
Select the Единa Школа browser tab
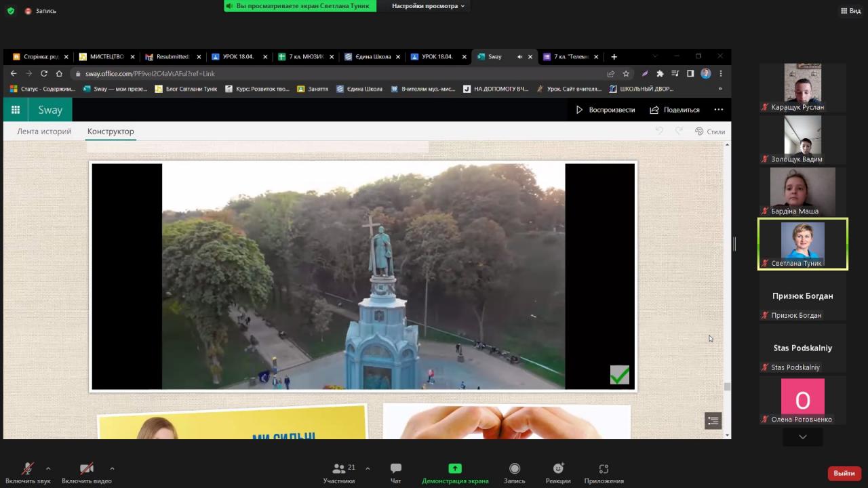tap(368, 57)
